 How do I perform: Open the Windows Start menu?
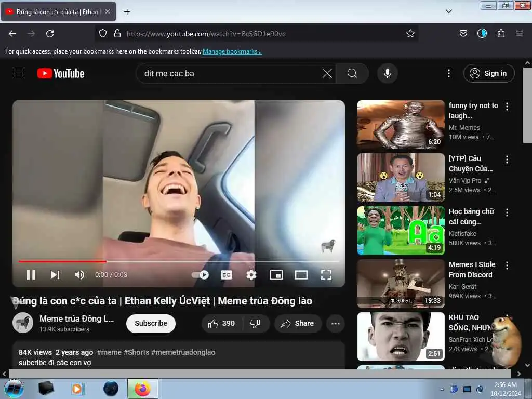(14, 389)
